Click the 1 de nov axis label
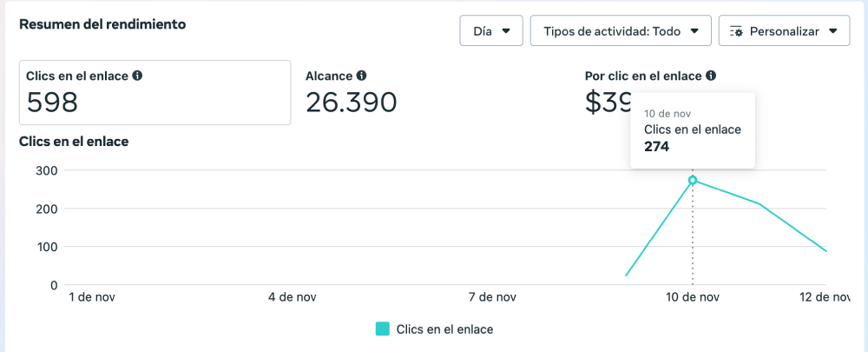 coord(92,297)
